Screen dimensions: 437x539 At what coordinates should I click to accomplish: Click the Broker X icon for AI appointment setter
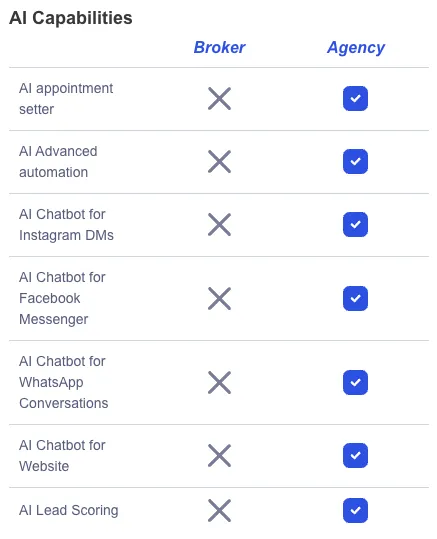(x=219, y=99)
